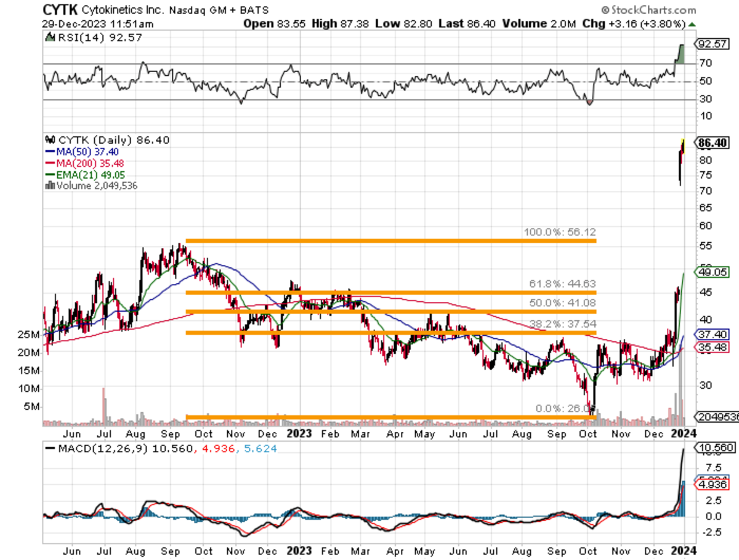This screenshot has width=739, height=560.
Task: Click the 50.0%: 41.08 Fibonacci label
Action: [x=562, y=303]
